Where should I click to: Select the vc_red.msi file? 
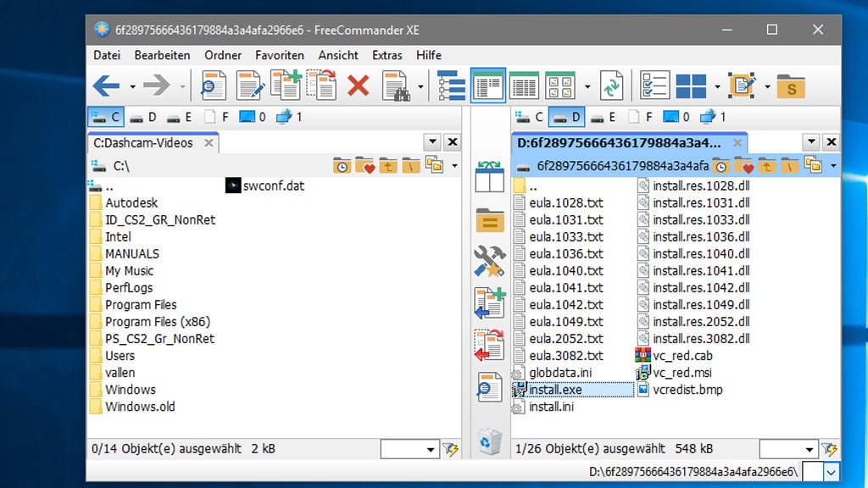pos(680,373)
